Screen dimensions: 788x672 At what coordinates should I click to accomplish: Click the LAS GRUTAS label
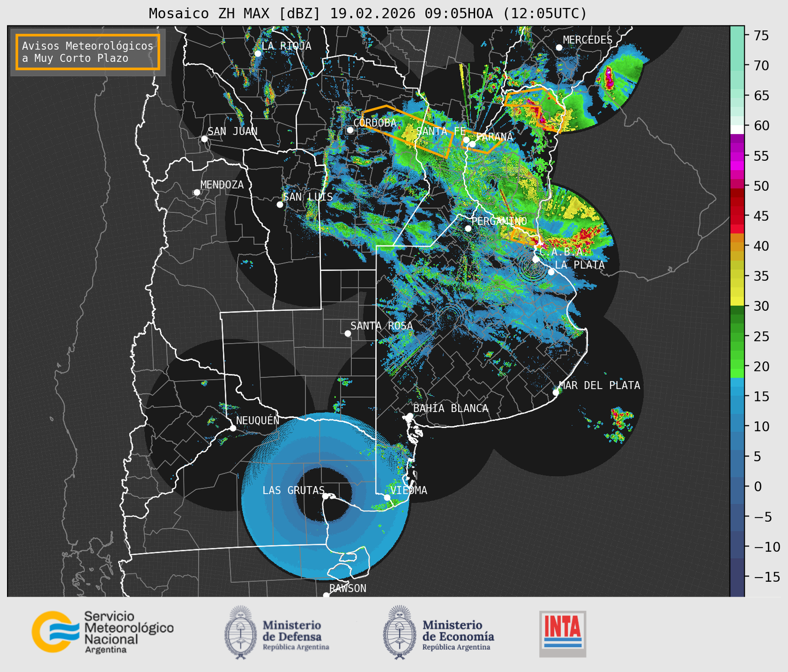(293, 490)
